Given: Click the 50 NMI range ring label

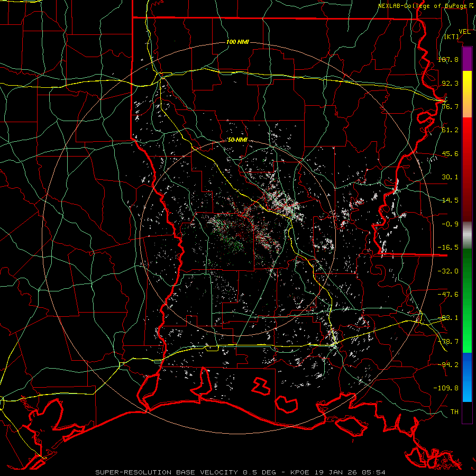Looking at the screenshot, I should tap(237, 140).
